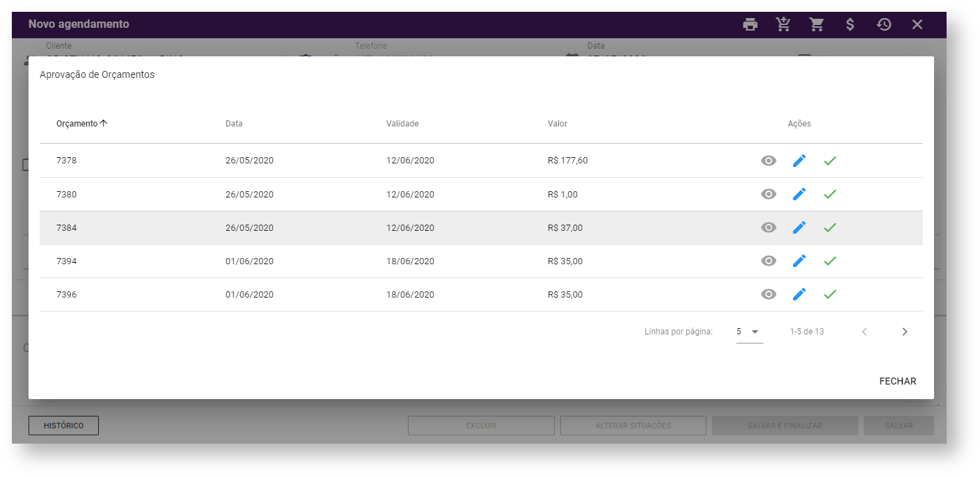The height and width of the screenshot is (477, 980).
Task: Edit budget 7384 with pencil icon
Action: tap(799, 227)
